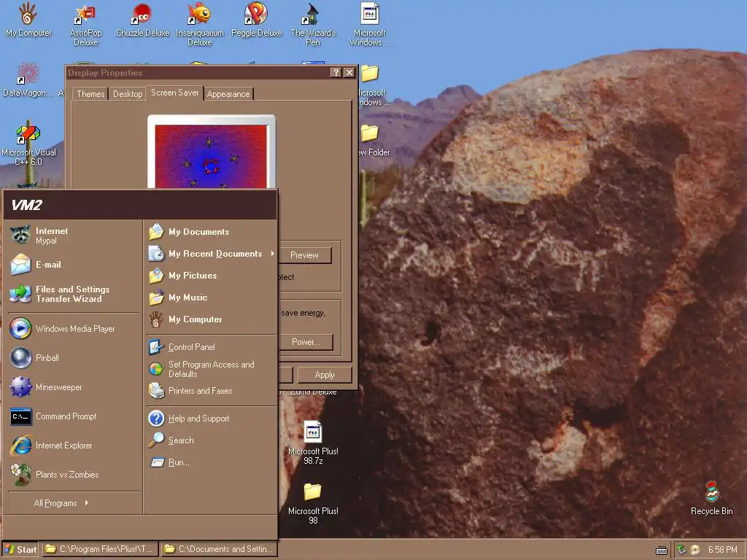Click Apply in Display Properties
This screenshot has width=747, height=560.
click(325, 375)
